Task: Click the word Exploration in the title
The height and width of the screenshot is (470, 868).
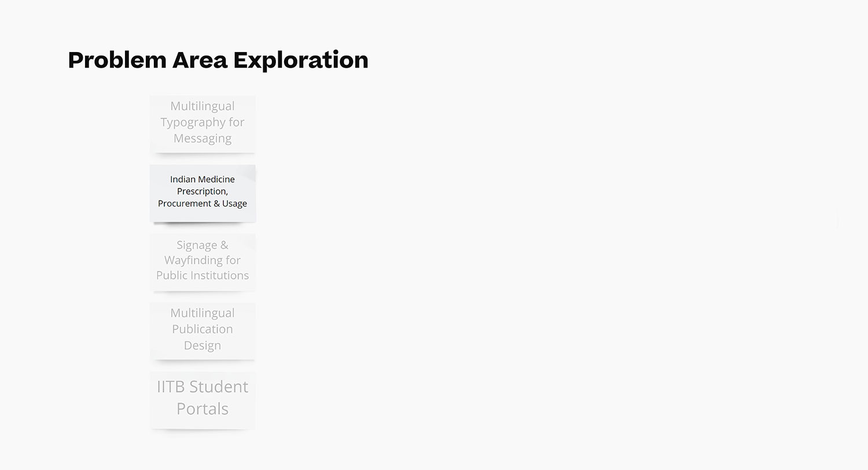Action: tap(300, 60)
